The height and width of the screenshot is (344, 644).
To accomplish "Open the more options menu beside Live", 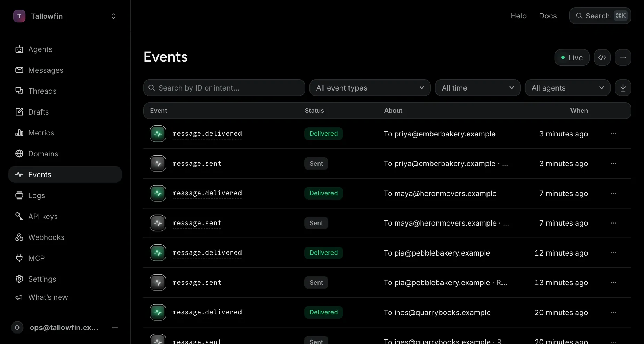I will coord(623,58).
